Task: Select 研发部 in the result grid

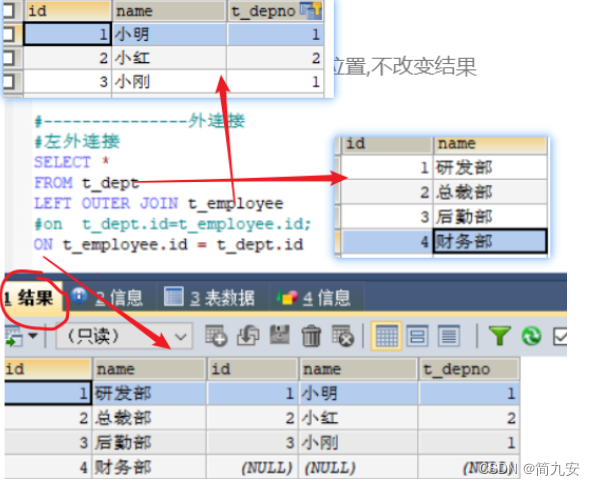Action: (x=149, y=393)
